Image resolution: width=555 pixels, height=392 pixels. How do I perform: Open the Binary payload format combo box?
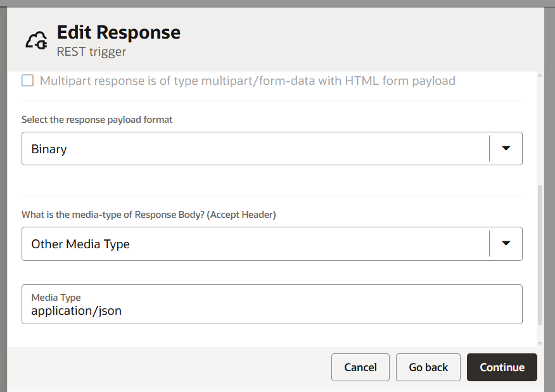[x=255, y=149]
